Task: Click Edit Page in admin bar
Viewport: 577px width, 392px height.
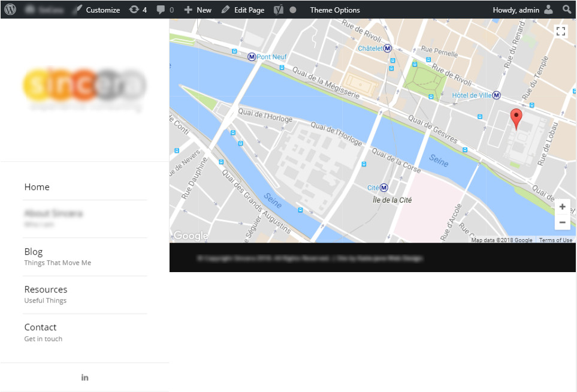Action: pos(243,10)
